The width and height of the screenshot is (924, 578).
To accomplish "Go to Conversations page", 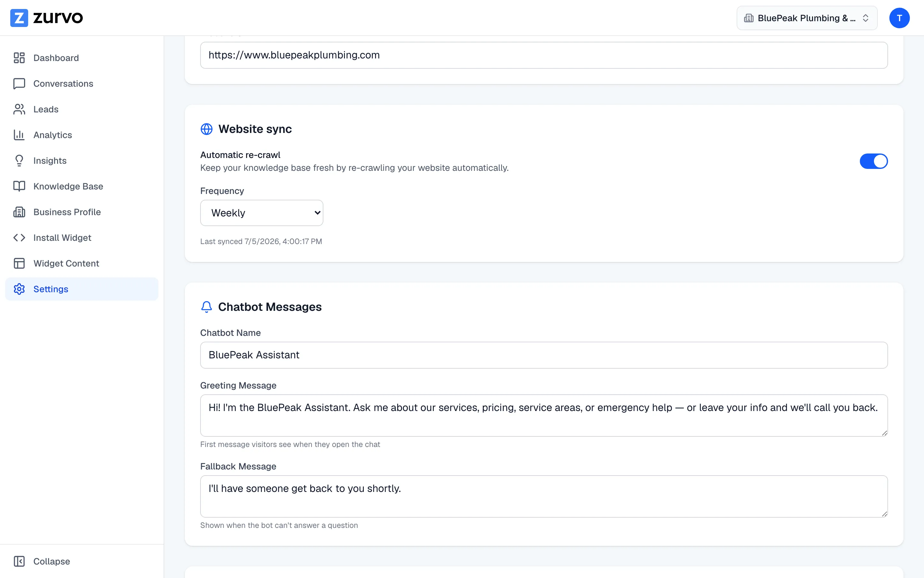I will 82,84.
